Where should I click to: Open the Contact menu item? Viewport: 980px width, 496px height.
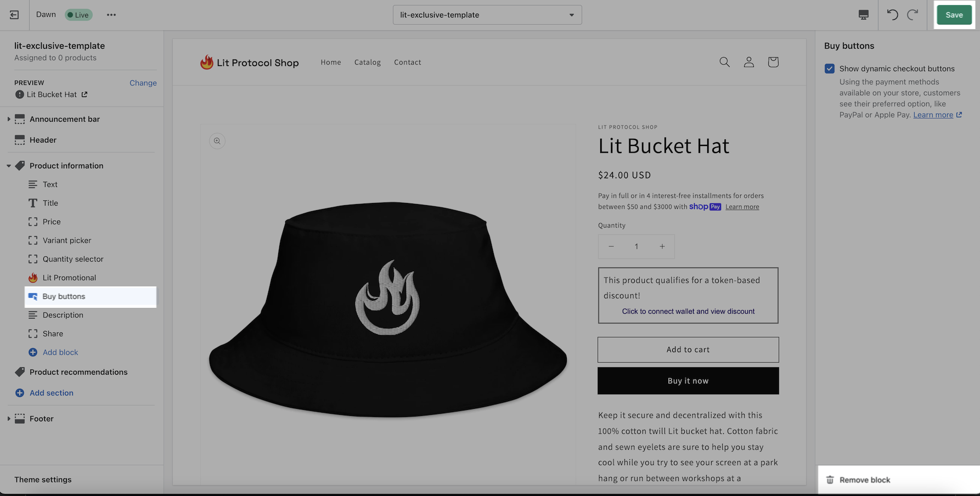pyautogui.click(x=408, y=62)
